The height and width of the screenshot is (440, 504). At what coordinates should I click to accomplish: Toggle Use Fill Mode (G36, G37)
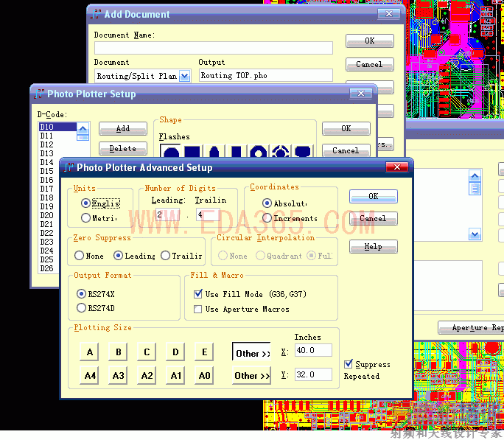197,294
